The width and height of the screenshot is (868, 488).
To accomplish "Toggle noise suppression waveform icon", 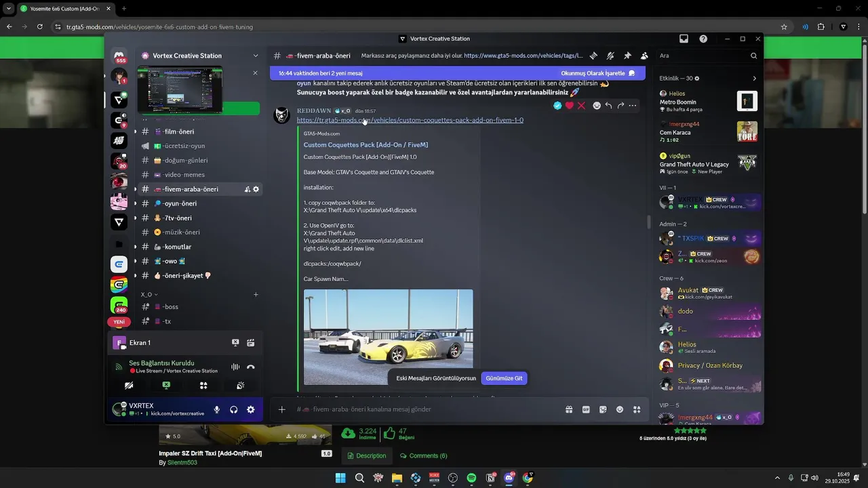I will tap(235, 367).
